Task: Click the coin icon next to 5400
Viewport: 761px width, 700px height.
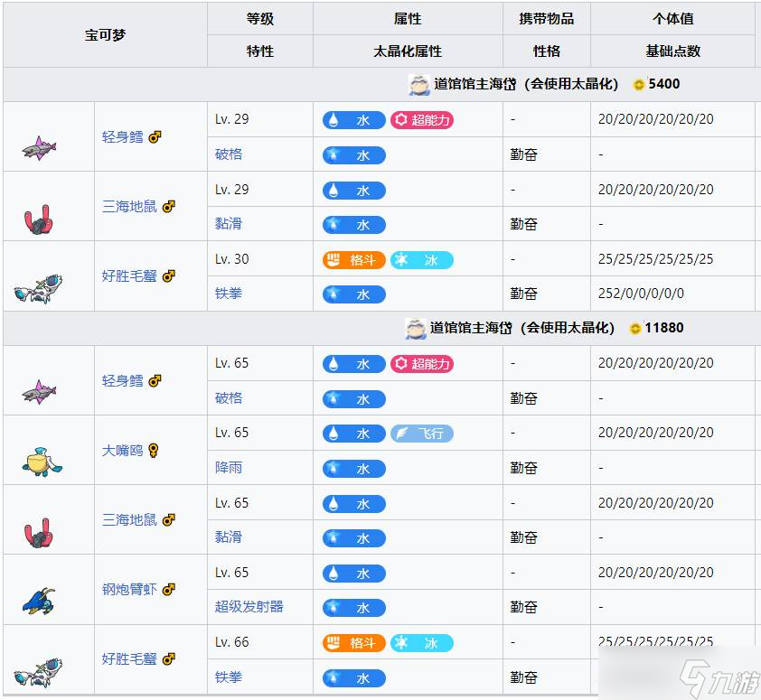Action: [639, 85]
